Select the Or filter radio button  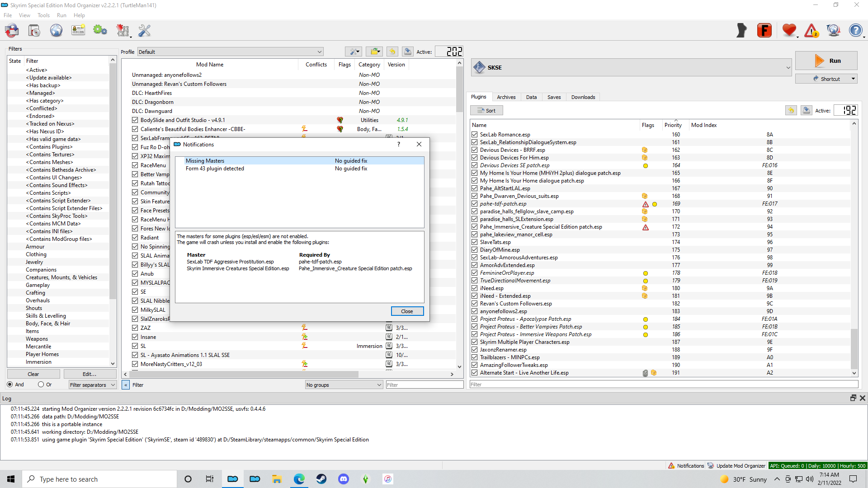[x=41, y=385]
